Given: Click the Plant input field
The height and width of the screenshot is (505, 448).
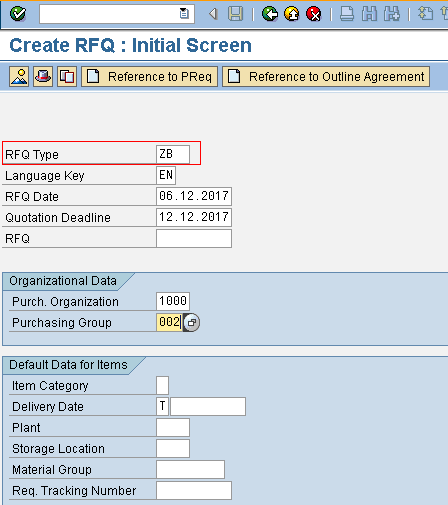Looking at the screenshot, I should click(x=173, y=427).
